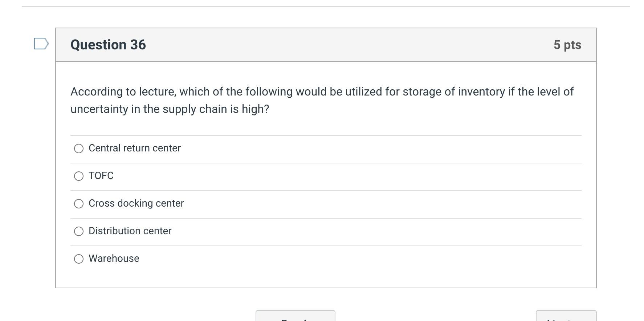
Task: Click the Cross docking center label text
Action: click(x=136, y=204)
